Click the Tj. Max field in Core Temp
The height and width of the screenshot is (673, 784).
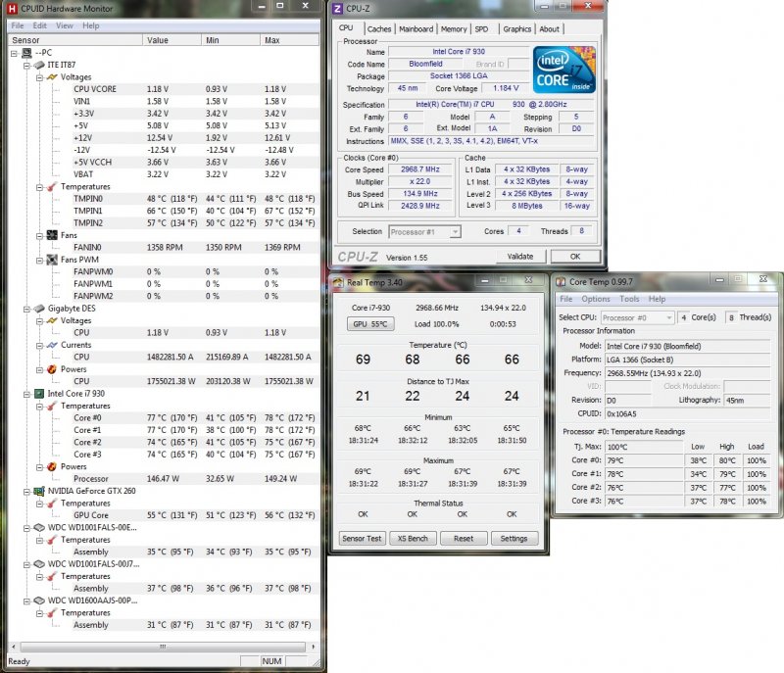pos(644,447)
